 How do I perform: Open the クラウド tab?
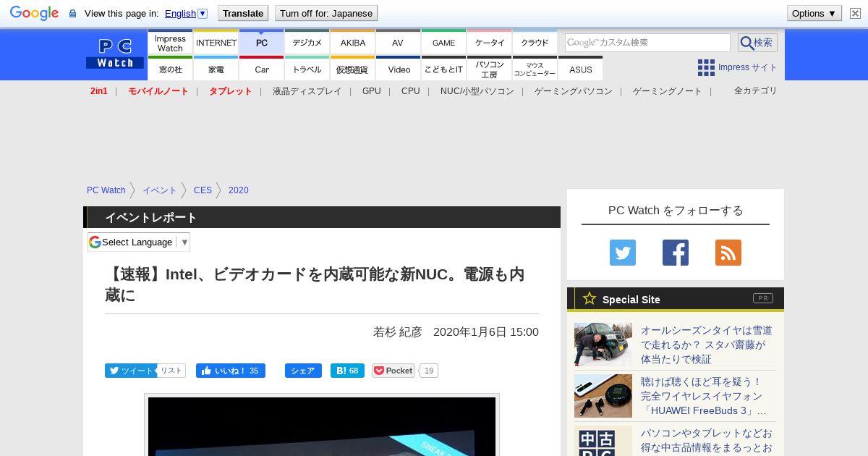(x=535, y=42)
